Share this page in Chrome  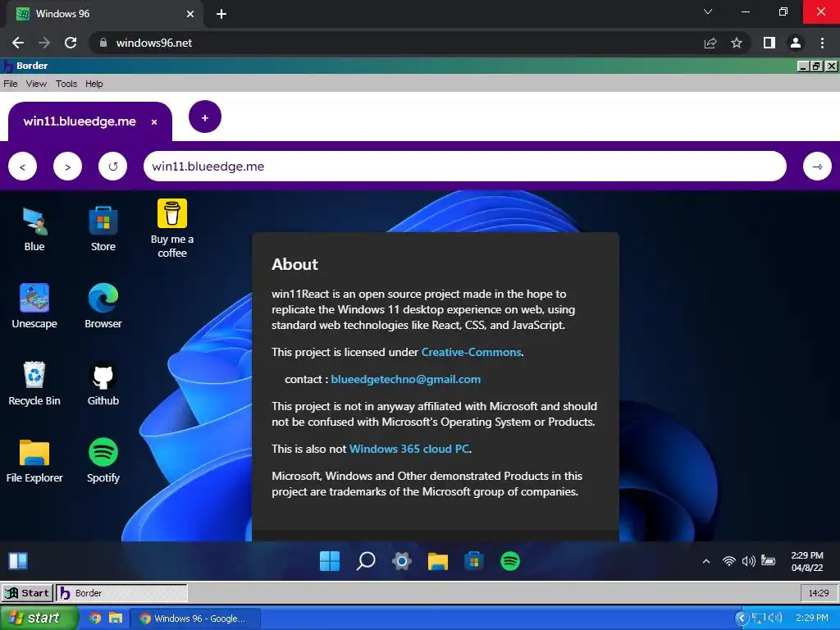point(710,43)
